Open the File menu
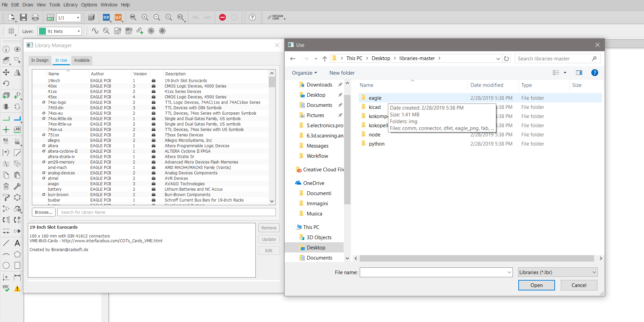Image resolution: width=644 pixels, height=322 pixels. point(5,5)
